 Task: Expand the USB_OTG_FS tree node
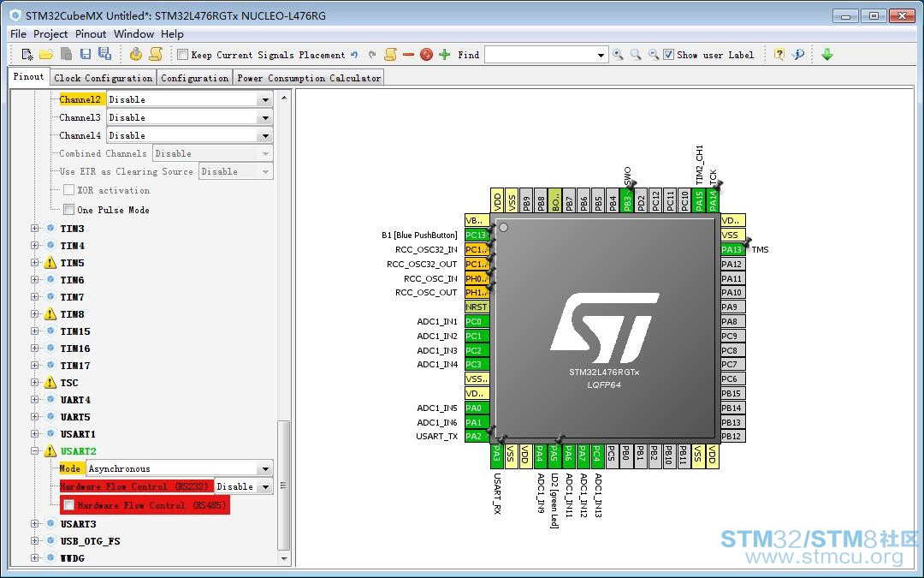pyautogui.click(x=35, y=540)
